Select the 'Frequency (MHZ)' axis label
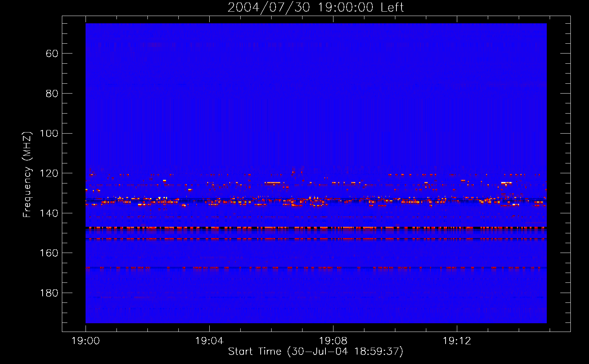The image size is (589, 364). pyautogui.click(x=27, y=174)
